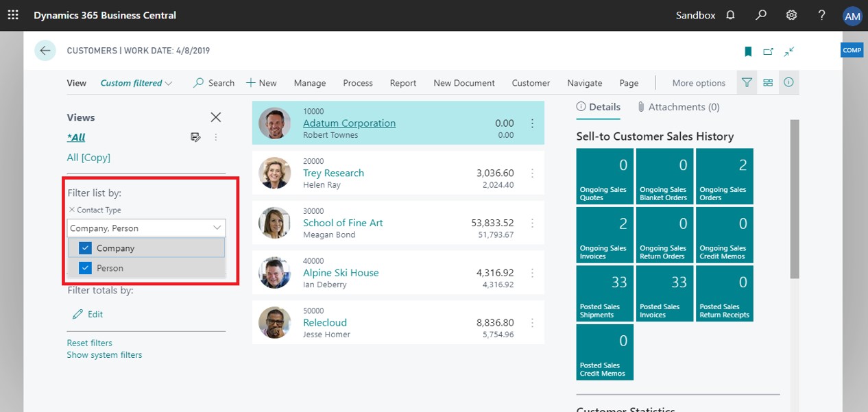The height and width of the screenshot is (412, 868).
Task: Switch list layout with the view icon
Action: coord(768,83)
